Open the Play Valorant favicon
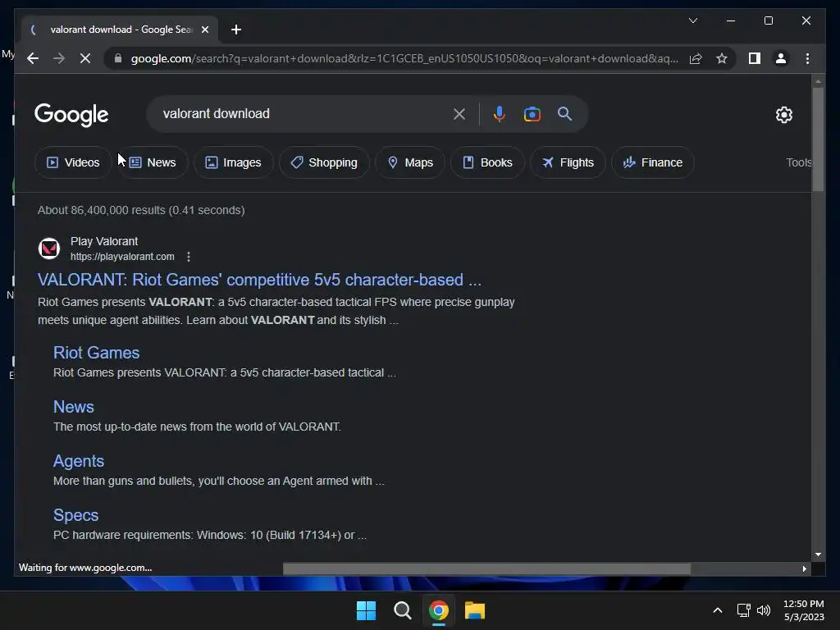The image size is (840, 630). click(x=49, y=249)
